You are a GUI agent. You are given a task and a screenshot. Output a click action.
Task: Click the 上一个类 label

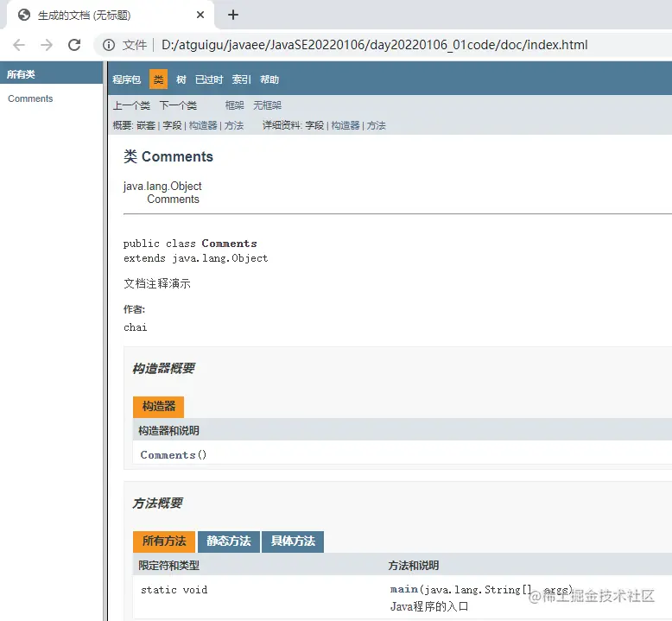(x=131, y=105)
